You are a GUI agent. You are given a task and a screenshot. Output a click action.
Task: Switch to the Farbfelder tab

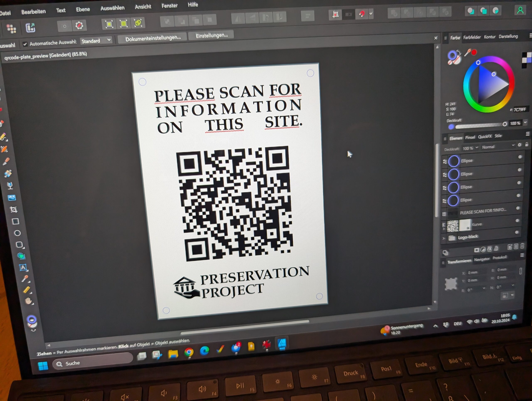click(x=472, y=37)
